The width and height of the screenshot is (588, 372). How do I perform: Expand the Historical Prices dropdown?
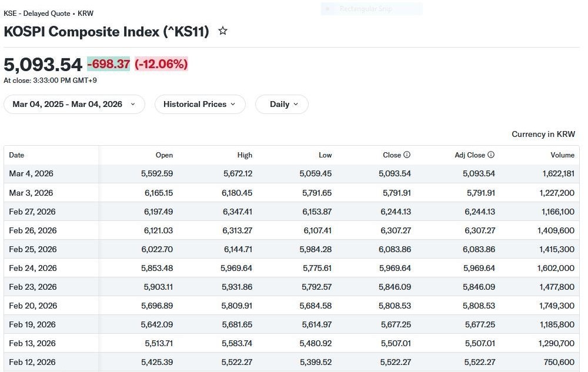[x=199, y=104]
